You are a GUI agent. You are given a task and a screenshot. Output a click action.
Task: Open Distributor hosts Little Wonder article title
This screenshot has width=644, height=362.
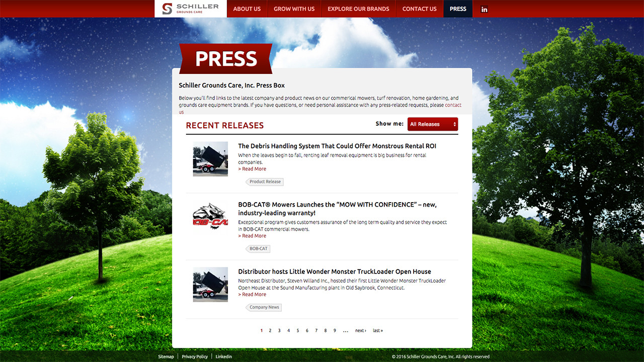335,271
